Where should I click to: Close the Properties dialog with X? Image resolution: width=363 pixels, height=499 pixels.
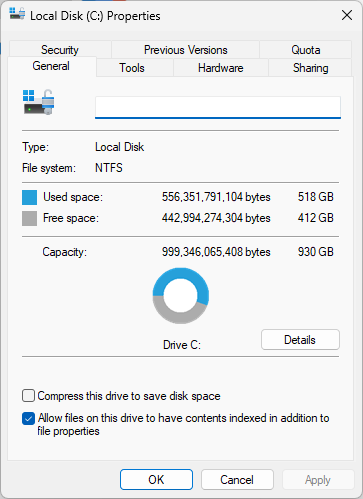tap(347, 15)
